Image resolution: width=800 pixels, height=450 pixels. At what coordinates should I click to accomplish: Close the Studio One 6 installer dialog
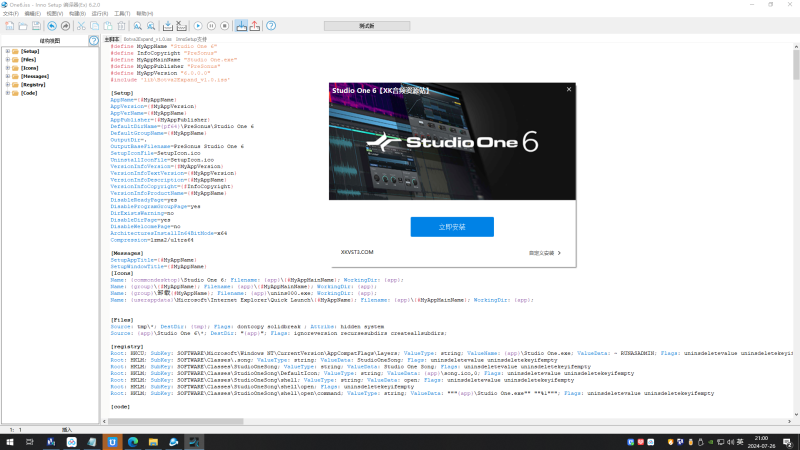(x=569, y=89)
